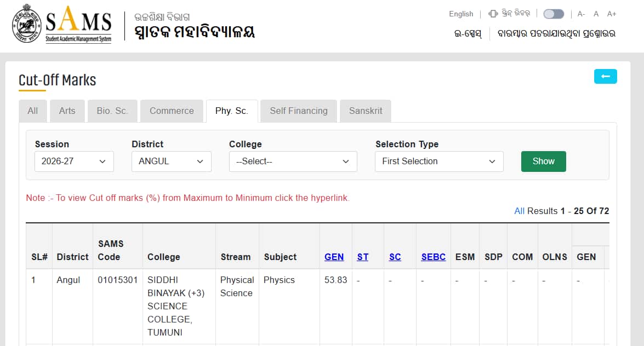
Task: Click the green Show button
Action: pyautogui.click(x=543, y=162)
